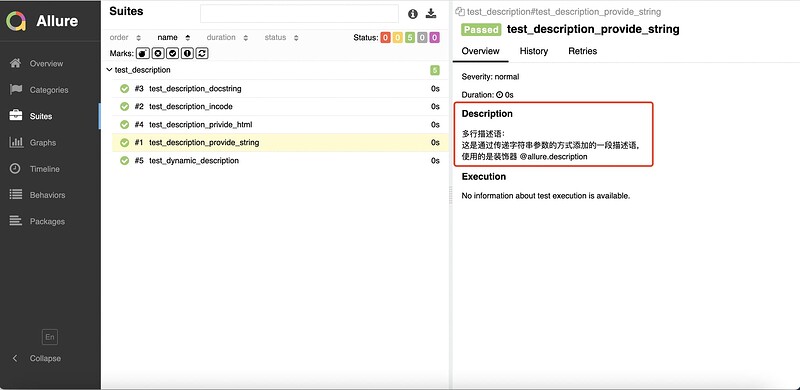This screenshot has width=800, height=390.
Task: Sort the suites by duration
Action: 227,38
